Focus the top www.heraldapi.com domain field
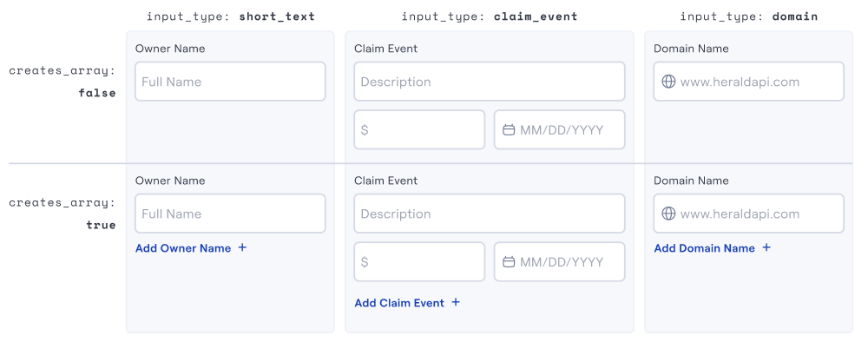This screenshot has height=342, width=868. tap(749, 82)
